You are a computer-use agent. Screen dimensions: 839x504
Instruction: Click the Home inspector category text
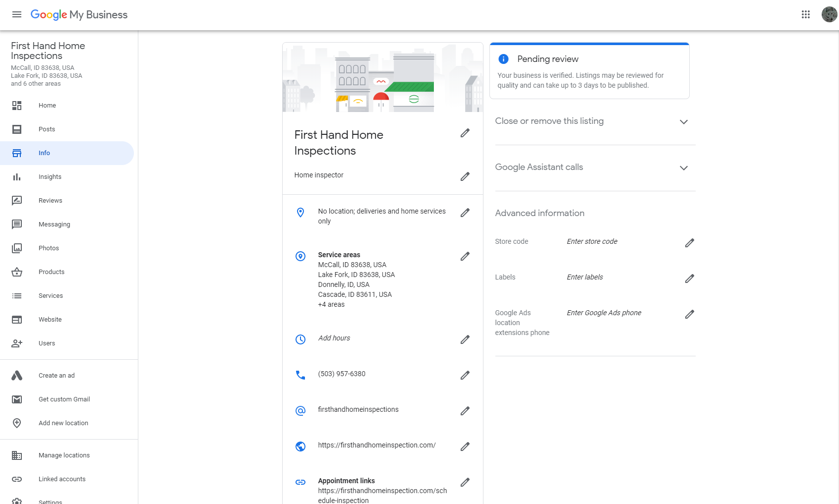[319, 175]
